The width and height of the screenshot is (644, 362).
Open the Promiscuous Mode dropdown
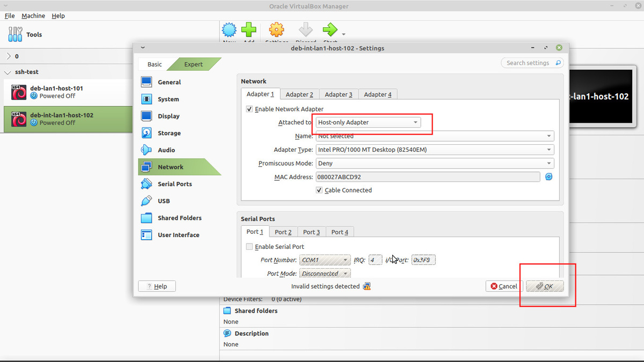[x=435, y=163]
